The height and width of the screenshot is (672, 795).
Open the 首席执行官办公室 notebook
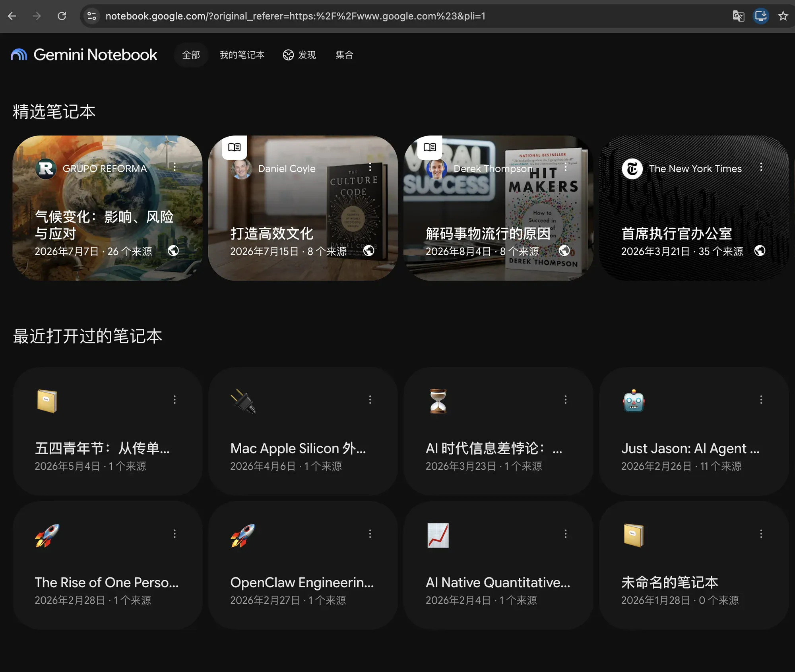694,208
